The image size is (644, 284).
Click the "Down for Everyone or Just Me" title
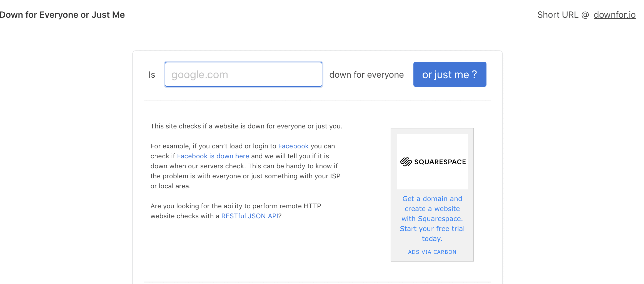62,15
